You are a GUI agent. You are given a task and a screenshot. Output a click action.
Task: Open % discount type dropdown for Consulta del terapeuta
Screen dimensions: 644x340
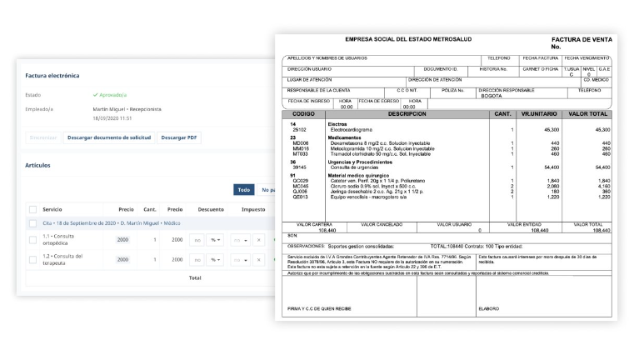(x=215, y=259)
